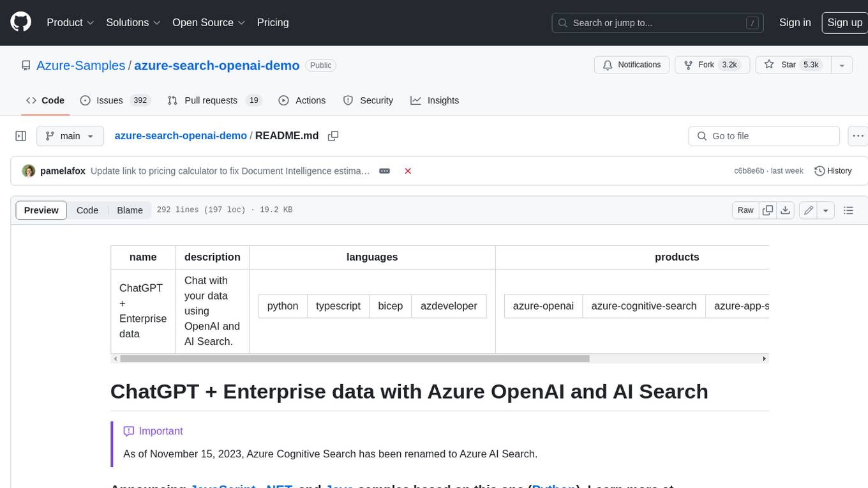Click the Issues count badge 392

(140, 100)
